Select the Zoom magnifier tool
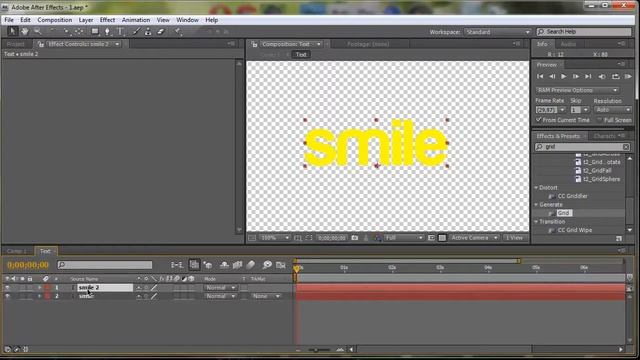The image size is (640, 360). coord(38,31)
